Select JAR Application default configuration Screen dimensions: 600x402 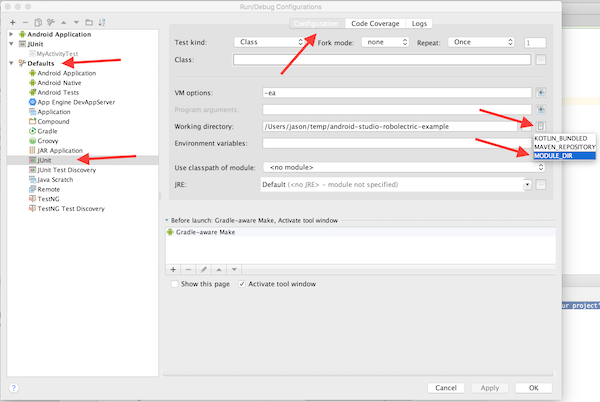60,151
